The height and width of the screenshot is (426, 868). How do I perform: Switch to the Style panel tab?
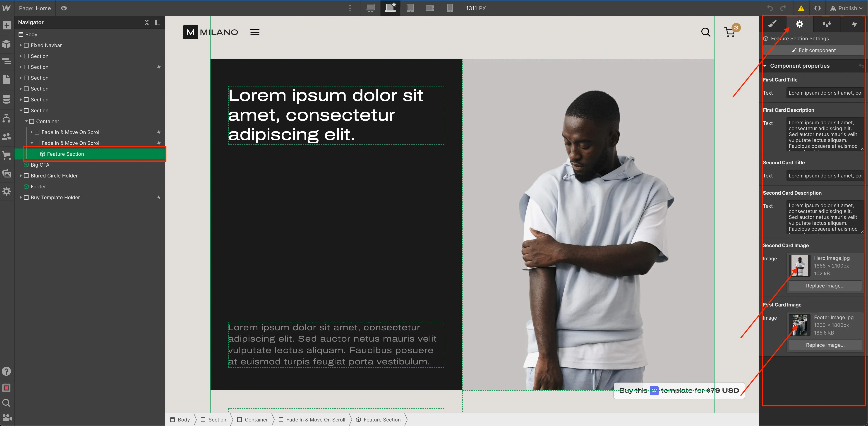pyautogui.click(x=773, y=24)
